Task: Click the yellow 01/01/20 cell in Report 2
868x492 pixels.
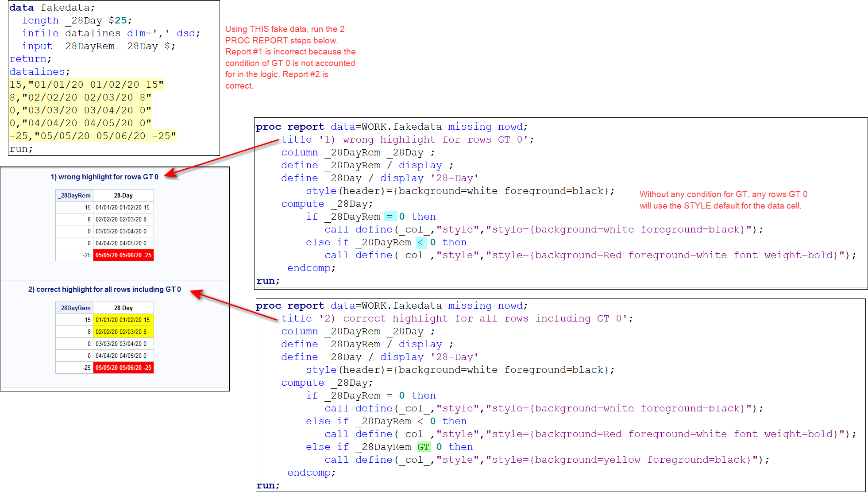Action: (123, 319)
